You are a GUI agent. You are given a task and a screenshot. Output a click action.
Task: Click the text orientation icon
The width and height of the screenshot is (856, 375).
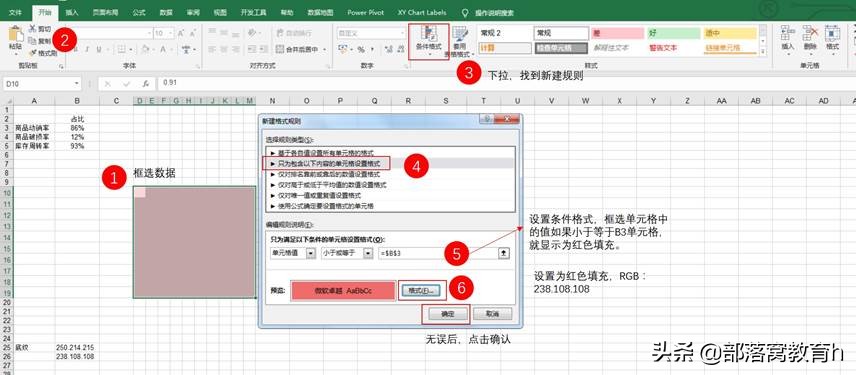click(x=253, y=33)
